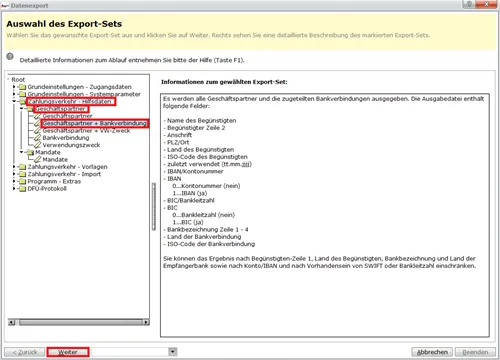This screenshot has width=500, height=360.
Task: Click the folder icon of Zahlungsverkehr - Vorlagen
Action: coord(22,167)
